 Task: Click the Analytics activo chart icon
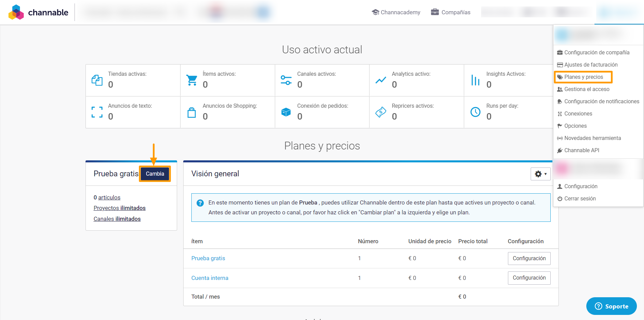pyautogui.click(x=381, y=80)
